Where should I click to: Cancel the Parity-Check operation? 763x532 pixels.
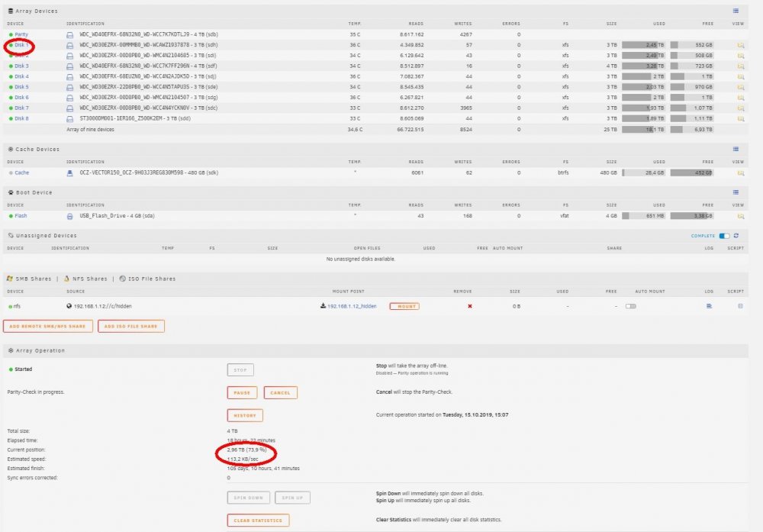(280, 392)
